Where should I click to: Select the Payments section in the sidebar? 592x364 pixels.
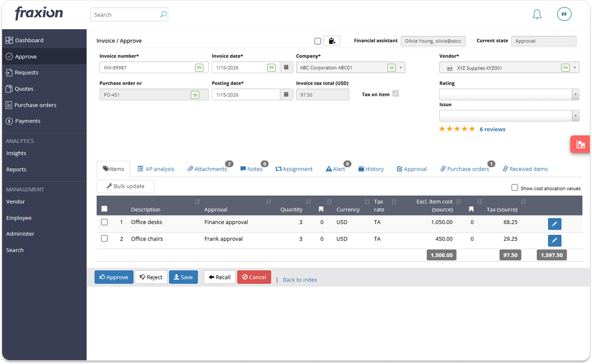(27, 121)
